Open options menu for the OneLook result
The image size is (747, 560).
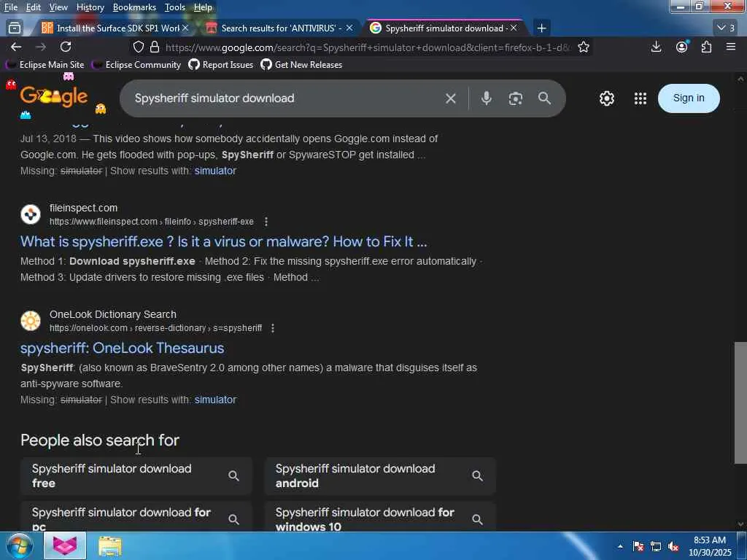pos(273,328)
